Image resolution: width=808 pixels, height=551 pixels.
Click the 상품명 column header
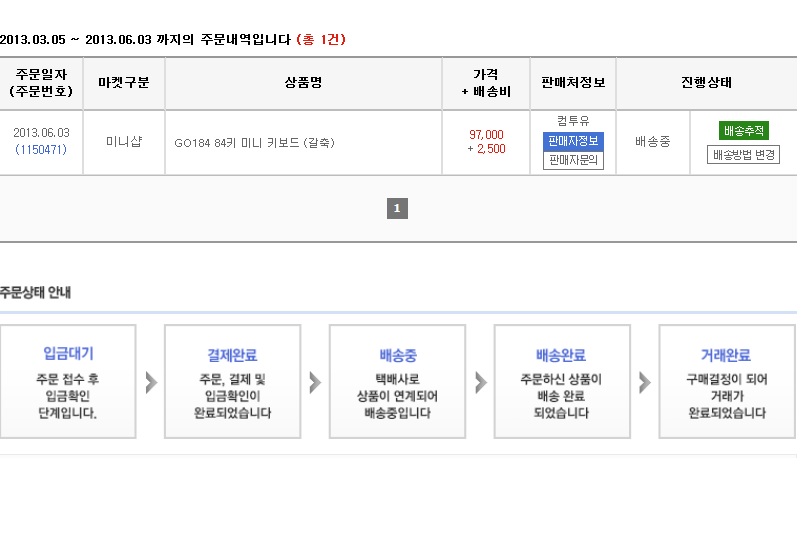[303, 82]
